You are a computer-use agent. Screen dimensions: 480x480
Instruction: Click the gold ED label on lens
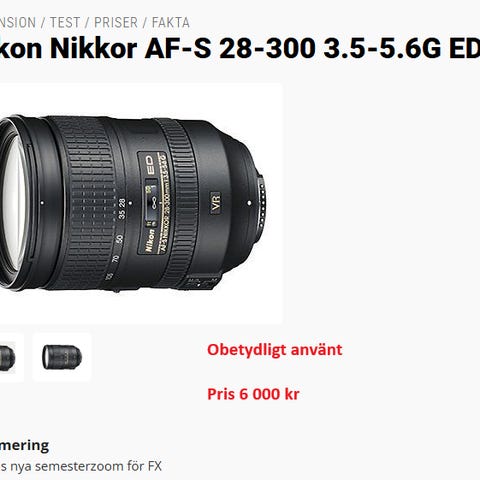pos(150,165)
